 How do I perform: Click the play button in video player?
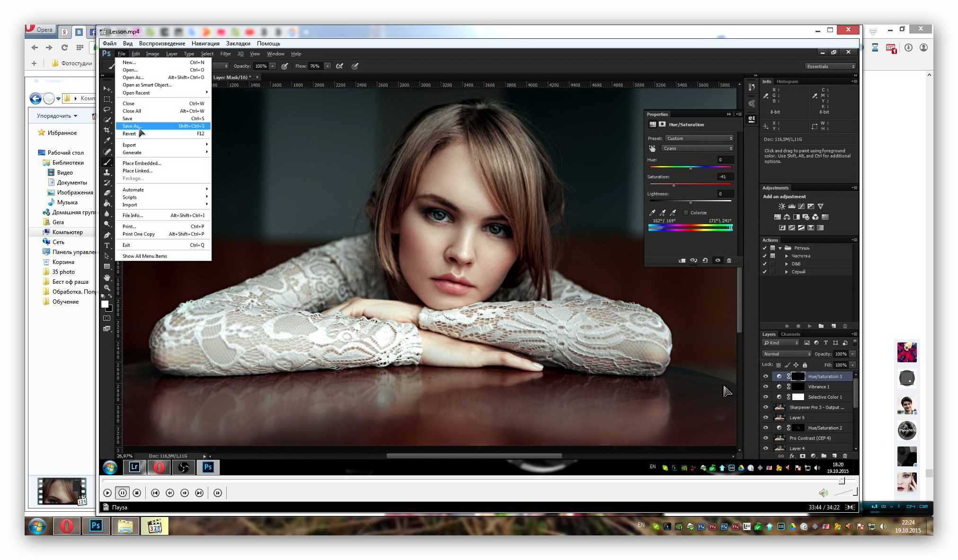pyautogui.click(x=107, y=493)
